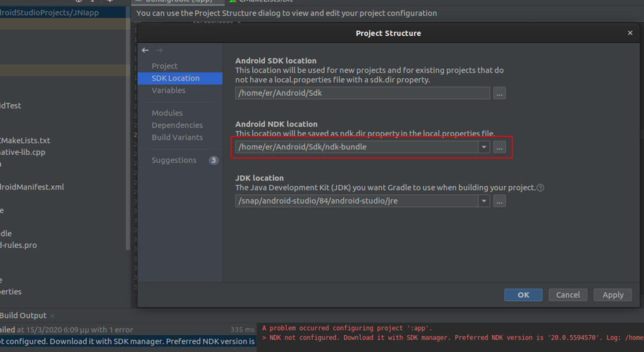Browse for JDK location folder
Image resolution: width=644 pixels, height=352 pixels.
point(499,201)
